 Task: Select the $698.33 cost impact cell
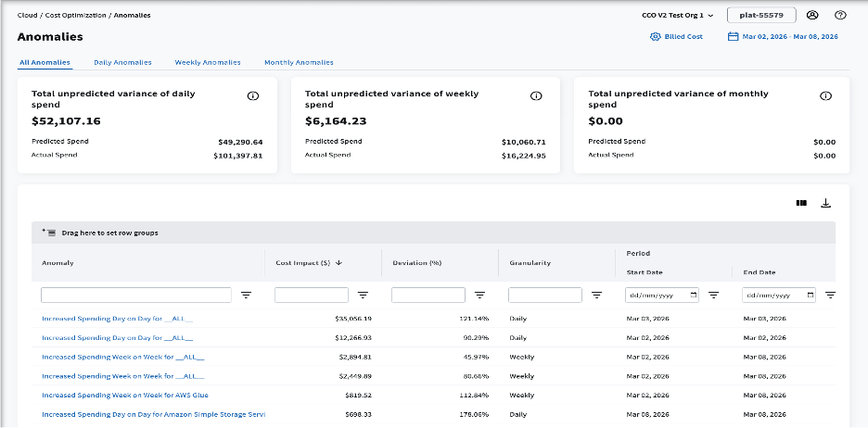tap(358, 414)
